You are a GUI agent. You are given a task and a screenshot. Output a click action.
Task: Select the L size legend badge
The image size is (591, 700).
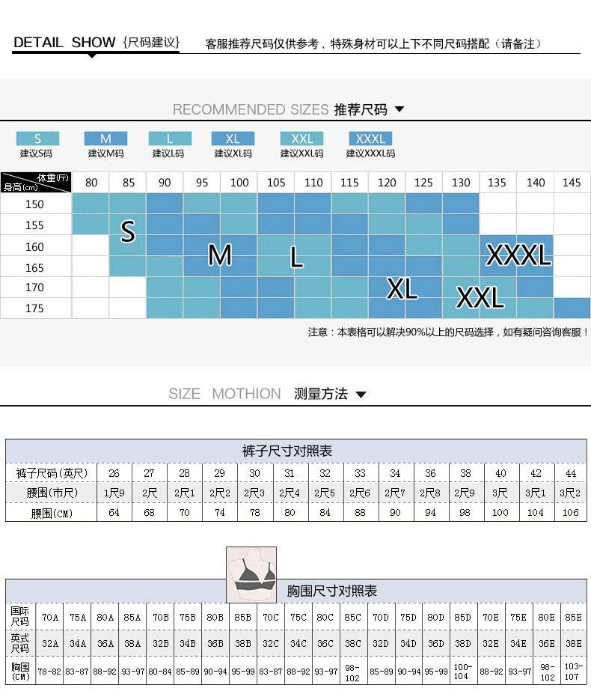170,139
